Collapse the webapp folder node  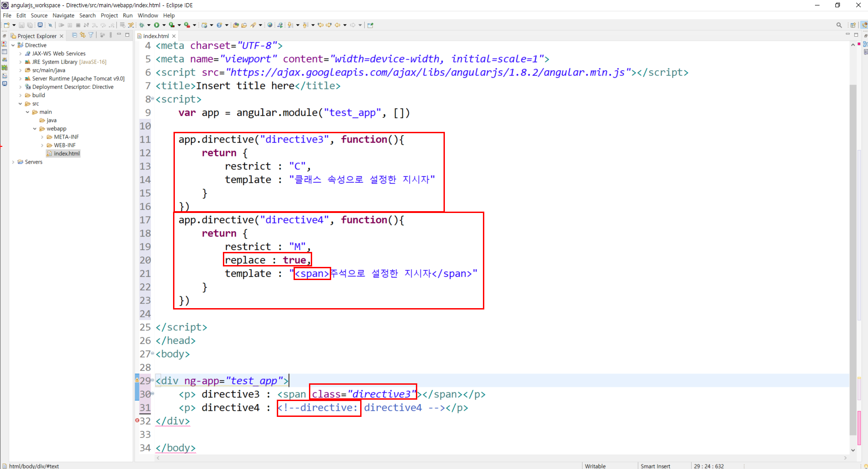coord(35,129)
